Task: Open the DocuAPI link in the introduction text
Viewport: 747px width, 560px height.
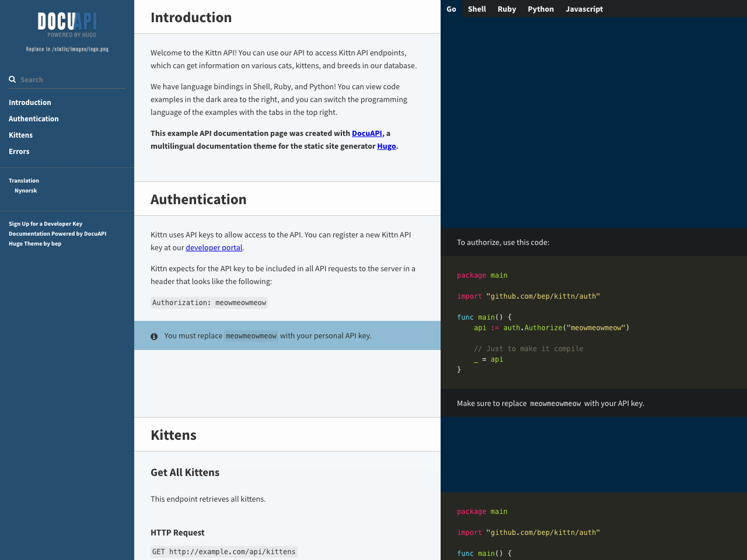Action: [x=366, y=132]
